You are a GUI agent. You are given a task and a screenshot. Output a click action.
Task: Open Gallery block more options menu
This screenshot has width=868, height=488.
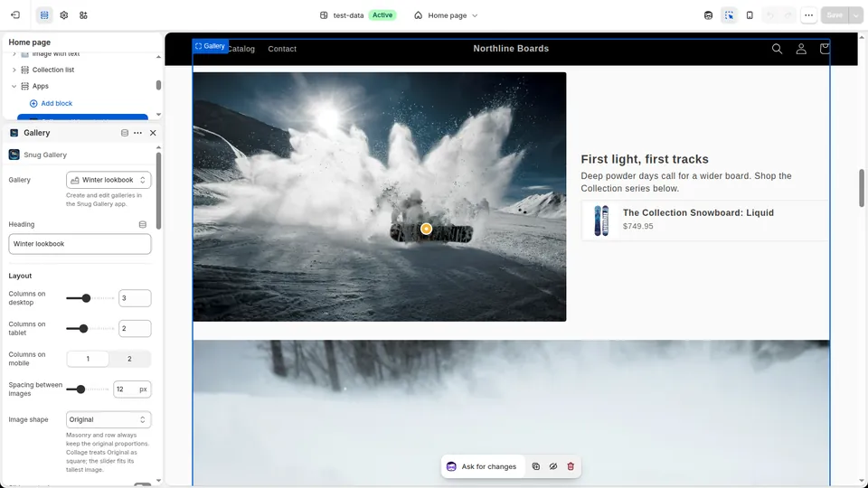tap(137, 133)
